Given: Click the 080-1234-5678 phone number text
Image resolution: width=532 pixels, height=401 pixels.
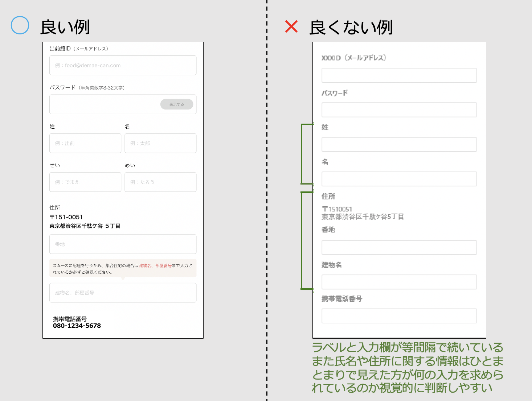Looking at the screenshot, I should coord(77,326).
